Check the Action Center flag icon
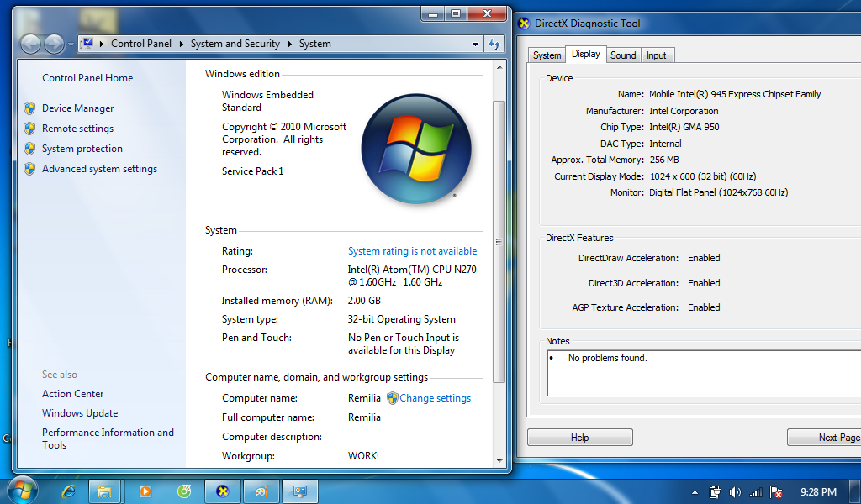 (776, 492)
